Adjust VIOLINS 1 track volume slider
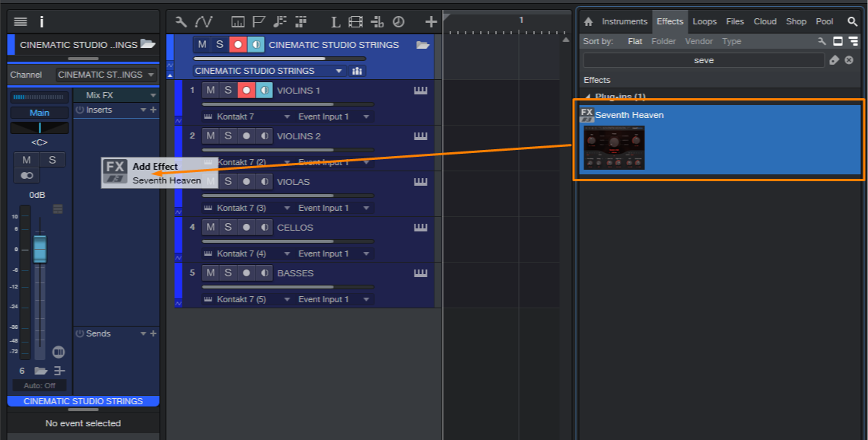 point(288,104)
